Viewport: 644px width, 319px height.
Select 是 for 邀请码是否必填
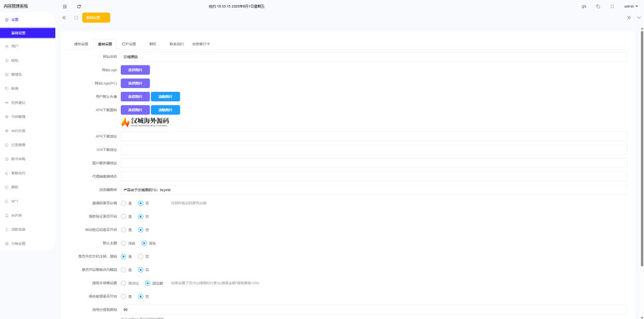(x=124, y=203)
